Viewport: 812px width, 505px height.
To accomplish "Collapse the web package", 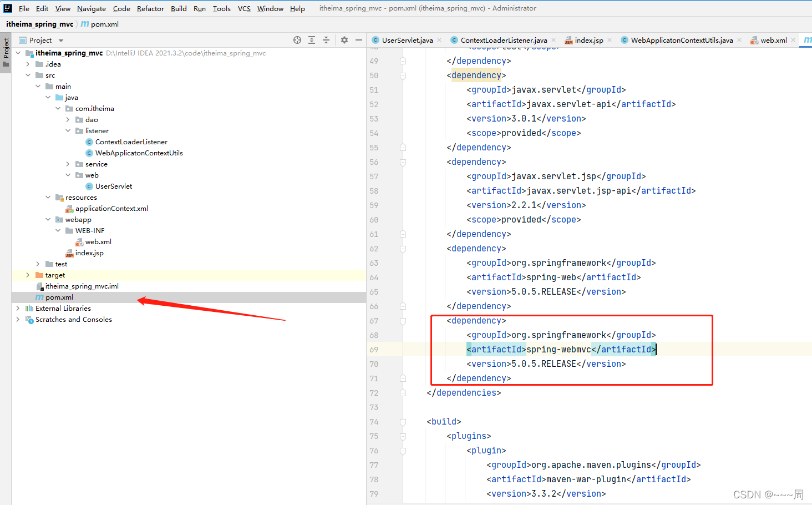I will pos(68,175).
